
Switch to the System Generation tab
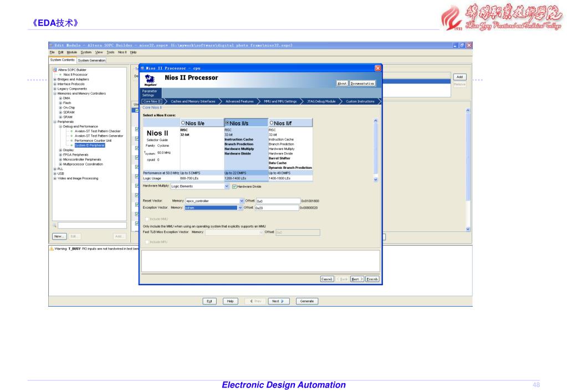91,60
